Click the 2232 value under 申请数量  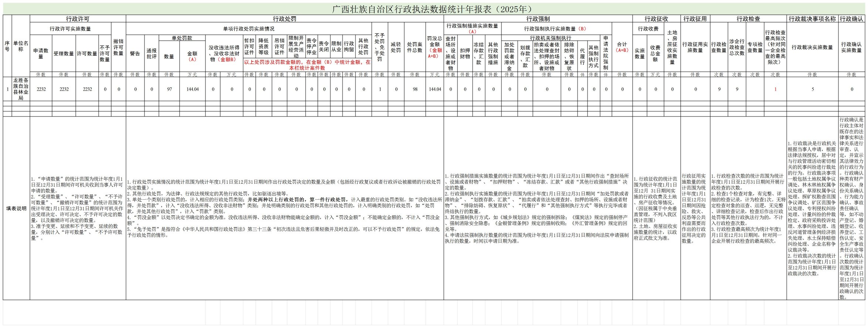click(41, 89)
